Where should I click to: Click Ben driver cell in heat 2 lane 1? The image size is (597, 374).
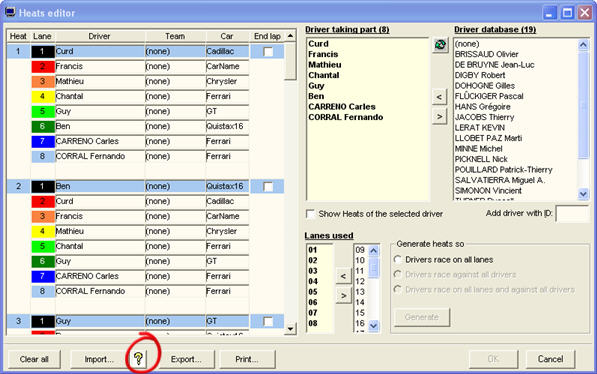coord(100,186)
